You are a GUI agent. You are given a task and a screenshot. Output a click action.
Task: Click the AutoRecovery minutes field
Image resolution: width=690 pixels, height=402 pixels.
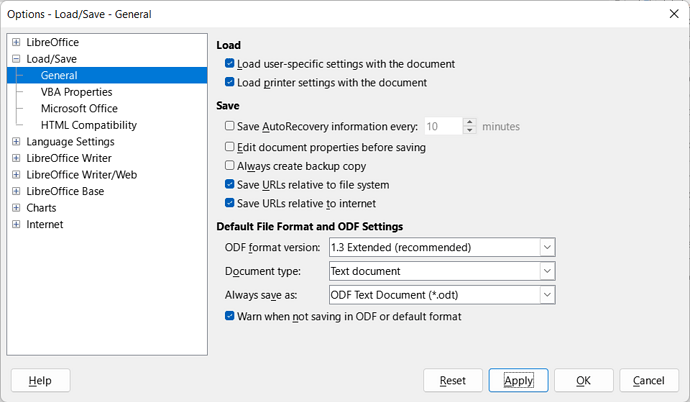coord(443,126)
